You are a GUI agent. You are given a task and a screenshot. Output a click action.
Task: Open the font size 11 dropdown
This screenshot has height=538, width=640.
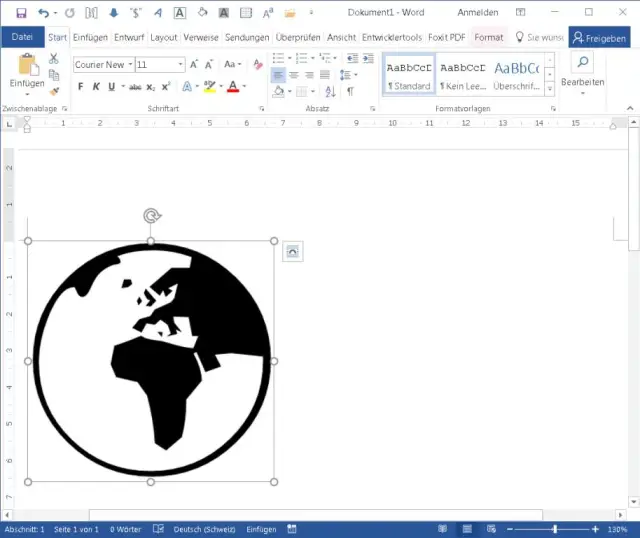(180, 64)
